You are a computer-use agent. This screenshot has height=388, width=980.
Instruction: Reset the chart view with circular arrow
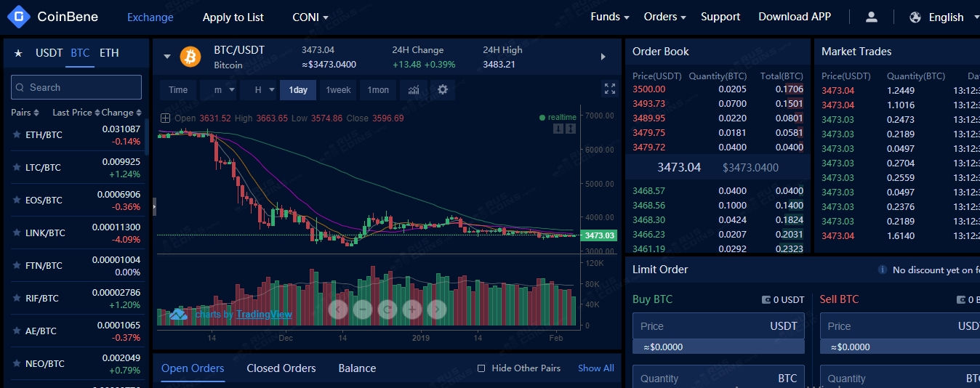pyautogui.click(x=387, y=310)
